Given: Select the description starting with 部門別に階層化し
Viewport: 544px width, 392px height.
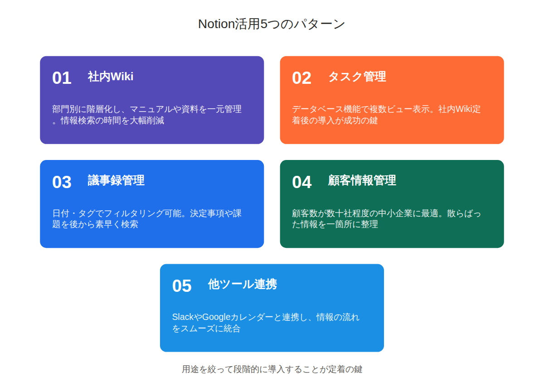Looking at the screenshot, I should 147,115.
